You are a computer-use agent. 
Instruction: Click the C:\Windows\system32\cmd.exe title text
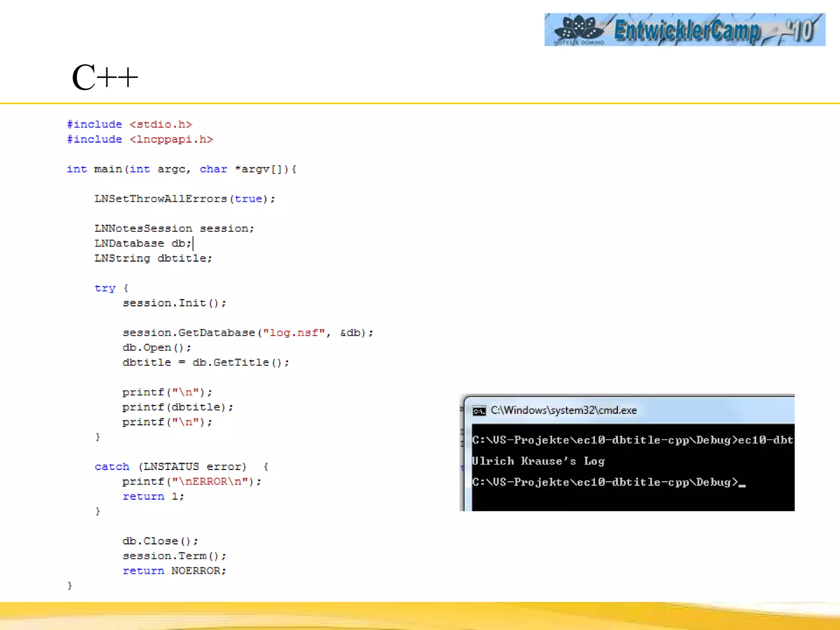coord(564,410)
